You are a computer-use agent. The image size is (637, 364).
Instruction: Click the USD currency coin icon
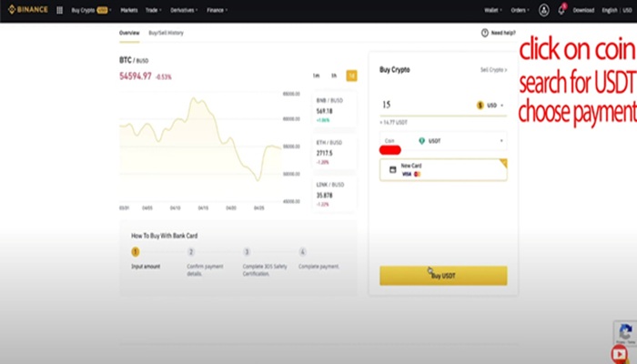[480, 106]
